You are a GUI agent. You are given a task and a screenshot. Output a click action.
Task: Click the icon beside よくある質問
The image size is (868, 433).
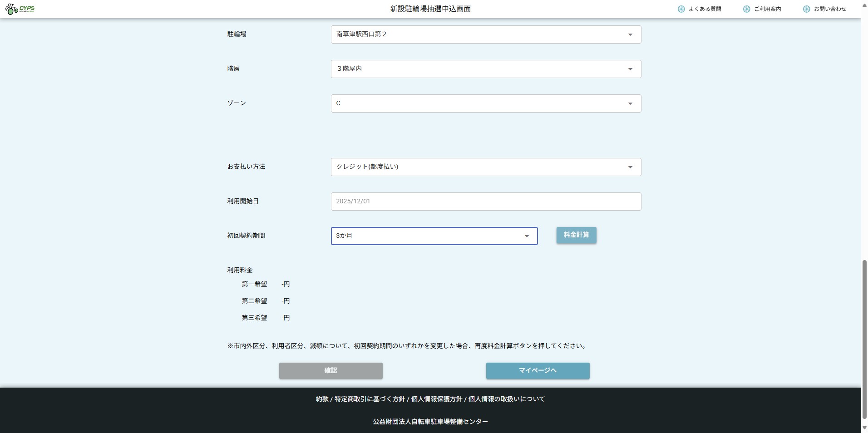681,9
